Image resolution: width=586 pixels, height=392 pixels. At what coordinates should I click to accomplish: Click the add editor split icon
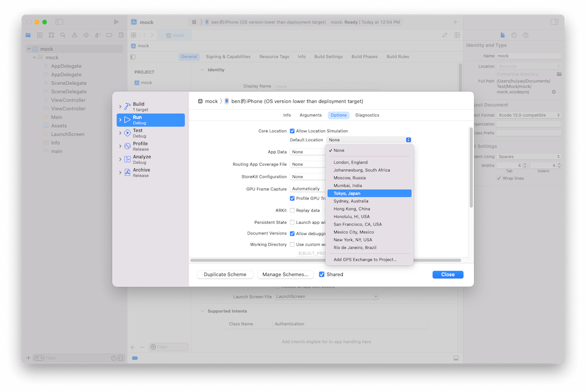pyautogui.click(x=457, y=35)
